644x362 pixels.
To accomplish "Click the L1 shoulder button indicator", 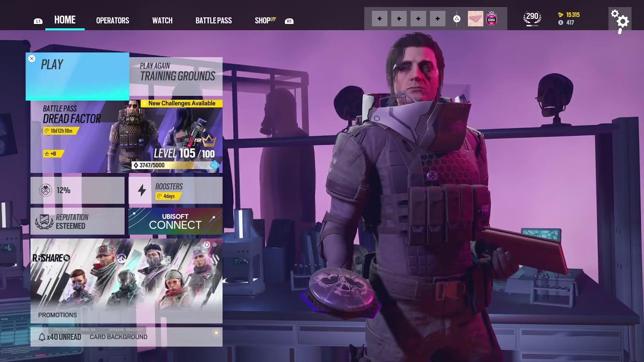I will 38,21.
